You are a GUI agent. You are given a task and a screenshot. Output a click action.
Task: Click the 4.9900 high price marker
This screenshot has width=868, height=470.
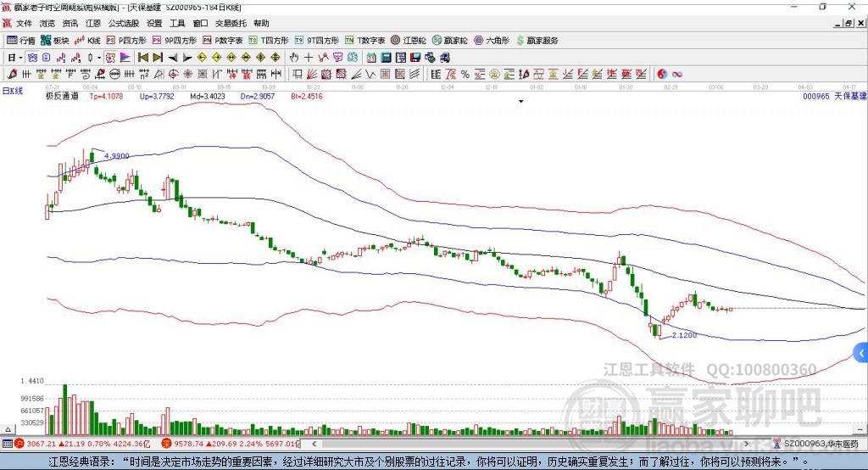(117, 156)
